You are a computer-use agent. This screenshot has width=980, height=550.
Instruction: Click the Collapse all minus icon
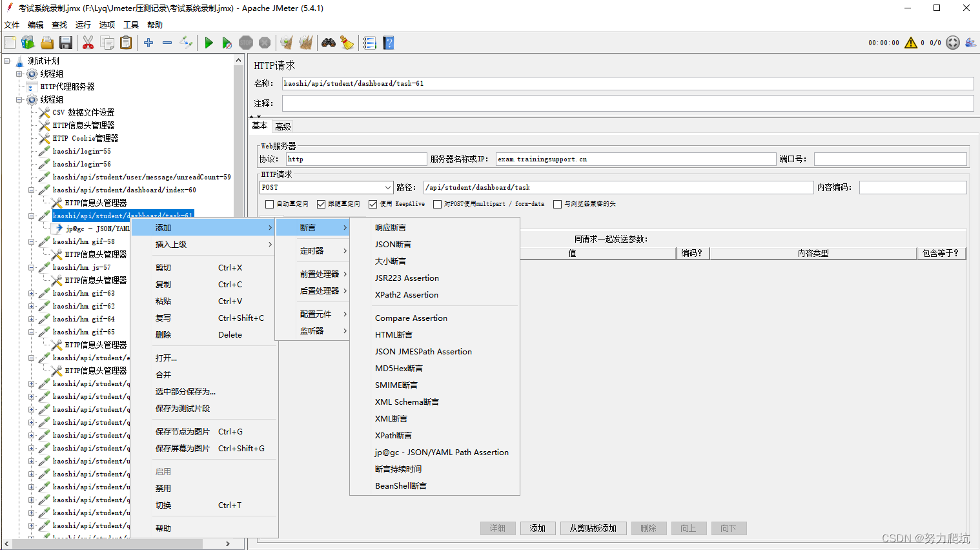(x=167, y=43)
